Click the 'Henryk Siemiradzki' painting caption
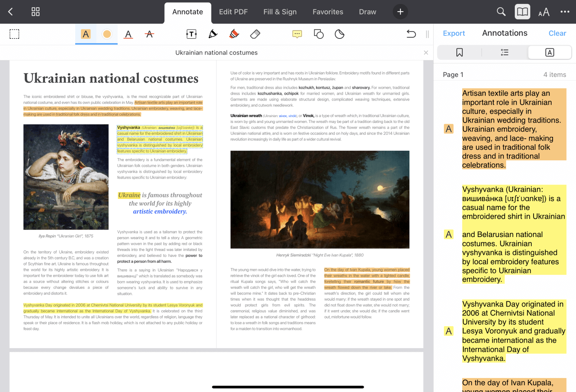 point(320,255)
